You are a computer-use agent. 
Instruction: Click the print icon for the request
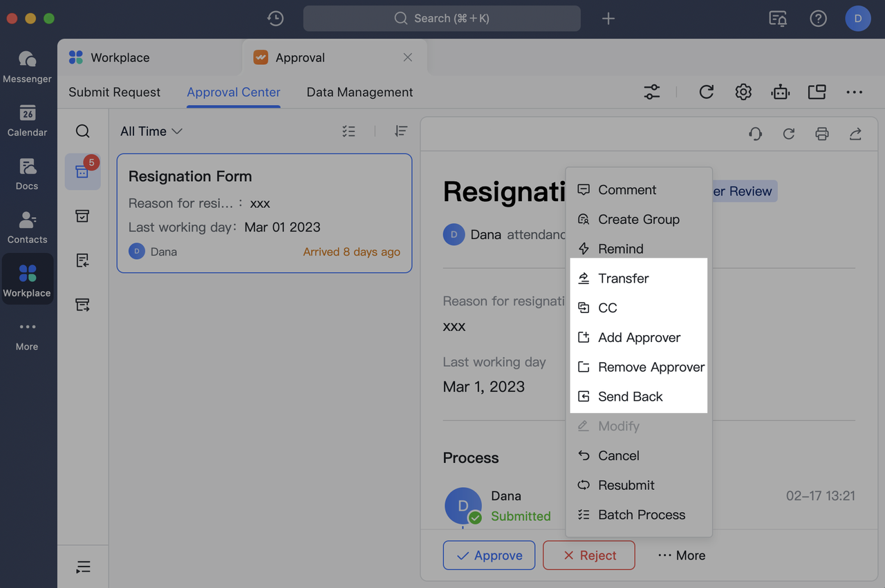(821, 134)
